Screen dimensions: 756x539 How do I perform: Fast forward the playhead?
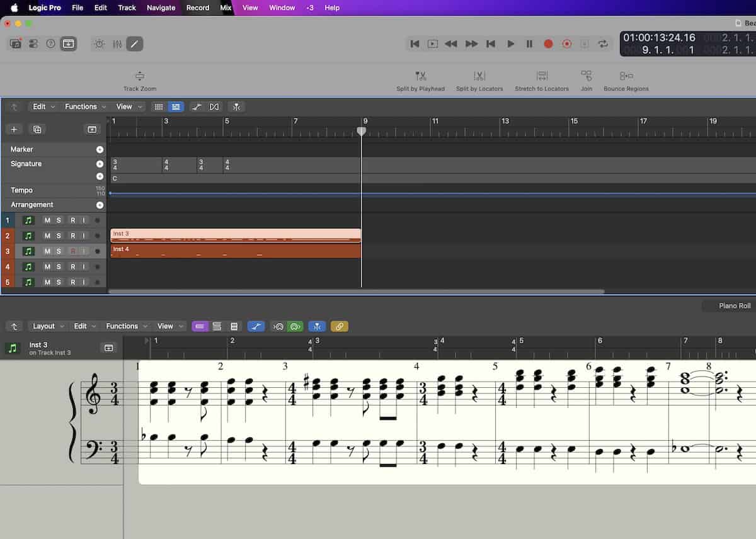coord(471,44)
